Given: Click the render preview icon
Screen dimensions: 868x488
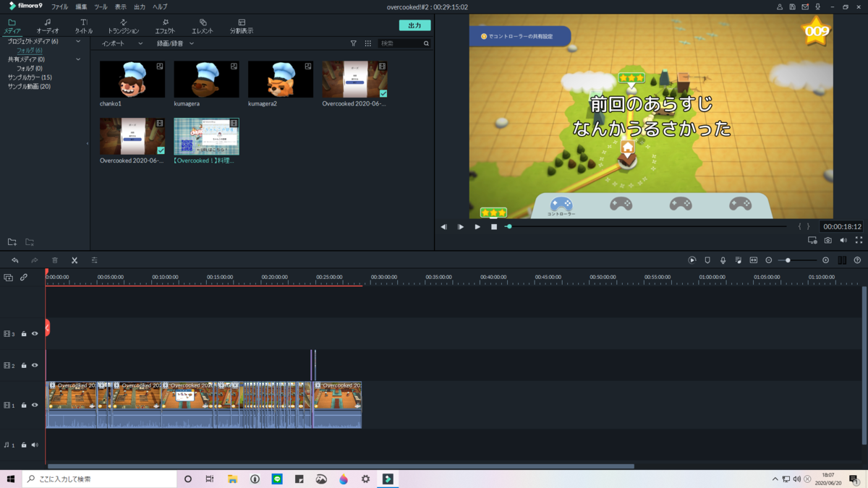Looking at the screenshot, I should (692, 260).
